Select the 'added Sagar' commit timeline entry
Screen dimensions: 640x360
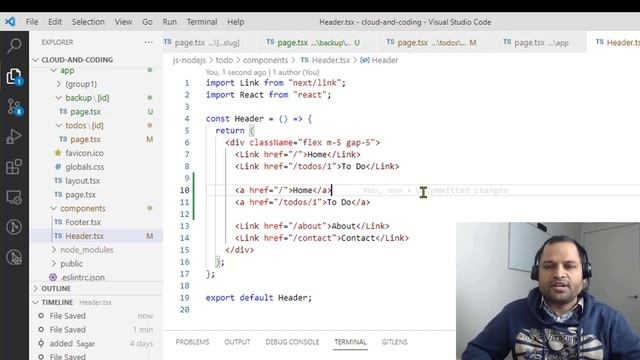(x=96, y=344)
